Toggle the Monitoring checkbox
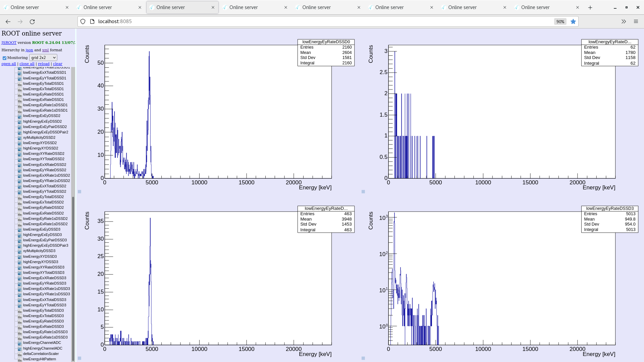The height and width of the screenshot is (362, 644). point(4,58)
